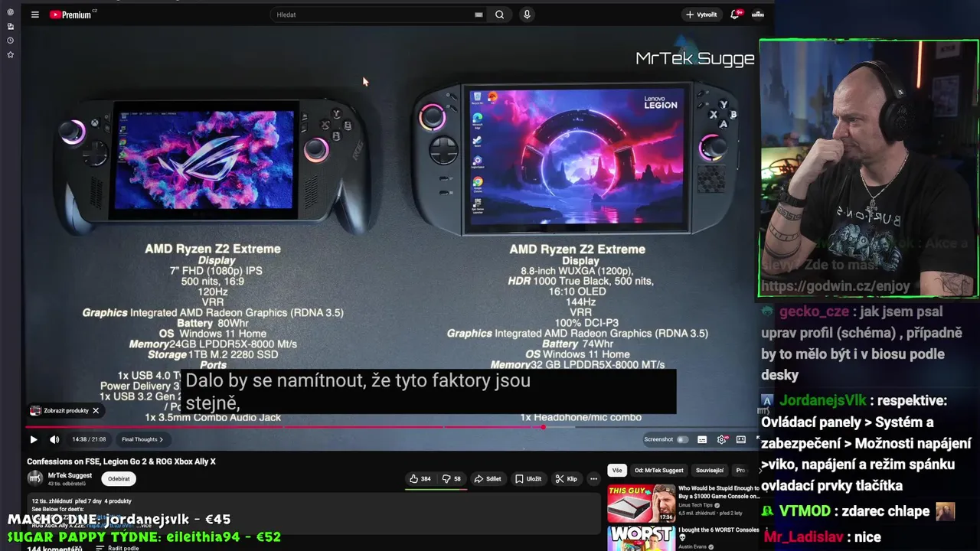
Task: Create a clip with Klip button
Action: [567, 479]
